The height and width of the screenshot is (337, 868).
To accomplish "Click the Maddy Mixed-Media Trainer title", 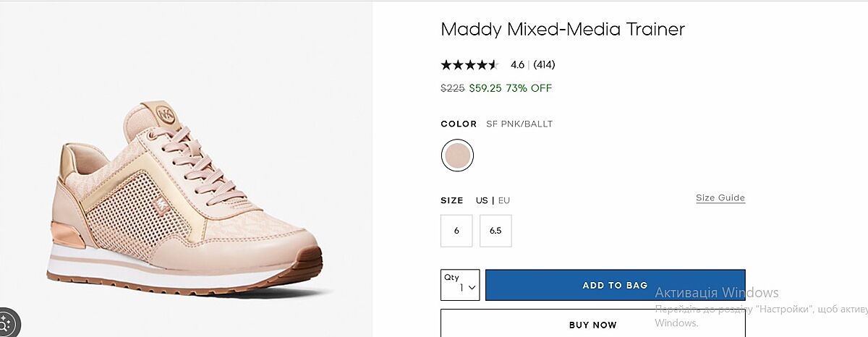I will (x=562, y=30).
